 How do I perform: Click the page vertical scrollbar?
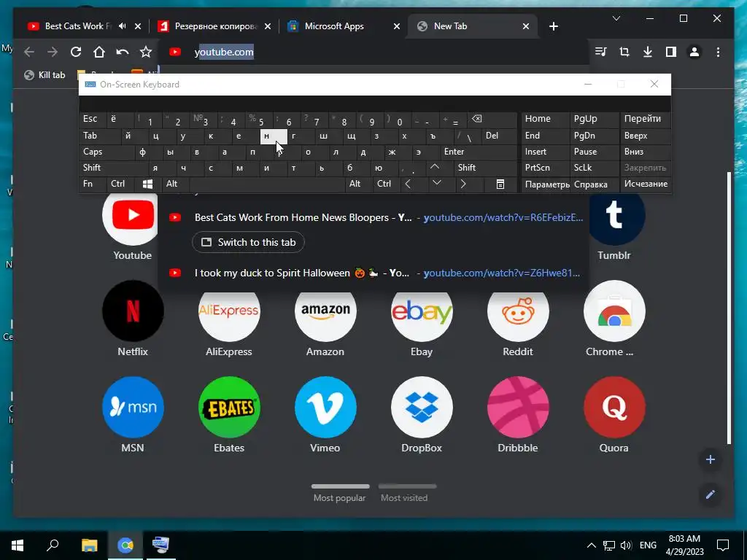[x=729, y=308]
